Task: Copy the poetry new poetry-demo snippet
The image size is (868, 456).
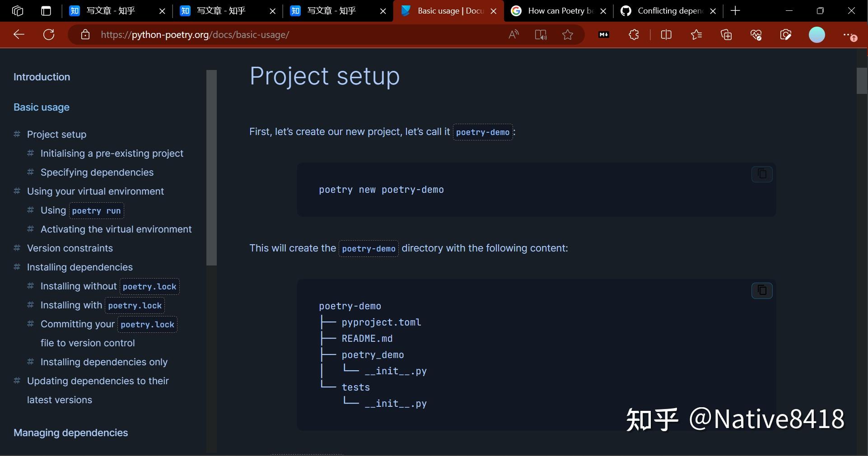Action: (762, 175)
